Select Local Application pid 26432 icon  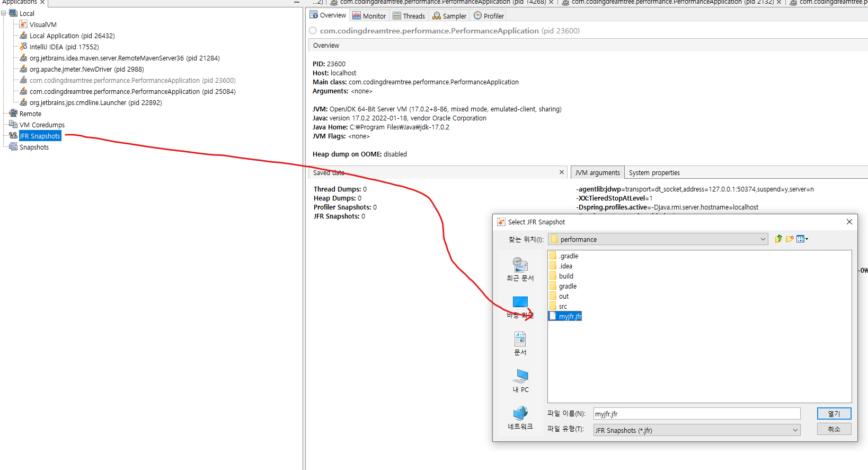pyautogui.click(x=23, y=36)
